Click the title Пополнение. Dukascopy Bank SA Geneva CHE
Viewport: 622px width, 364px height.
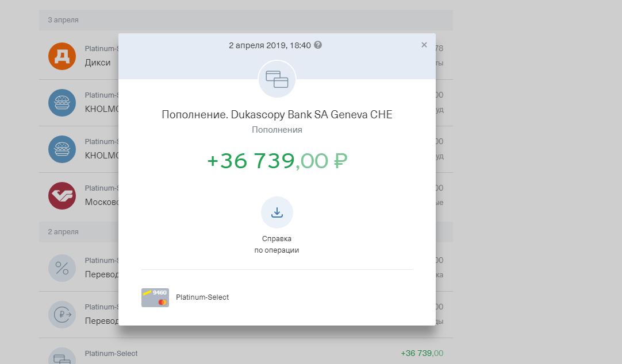(x=277, y=114)
